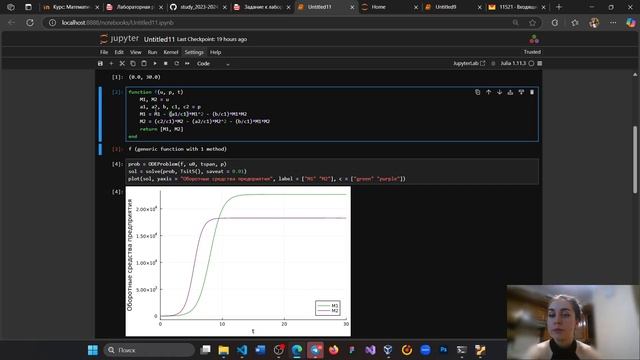Cut the selected cell with scissors icon
The width and height of the screenshot is (640, 360).
coord(122,64)
